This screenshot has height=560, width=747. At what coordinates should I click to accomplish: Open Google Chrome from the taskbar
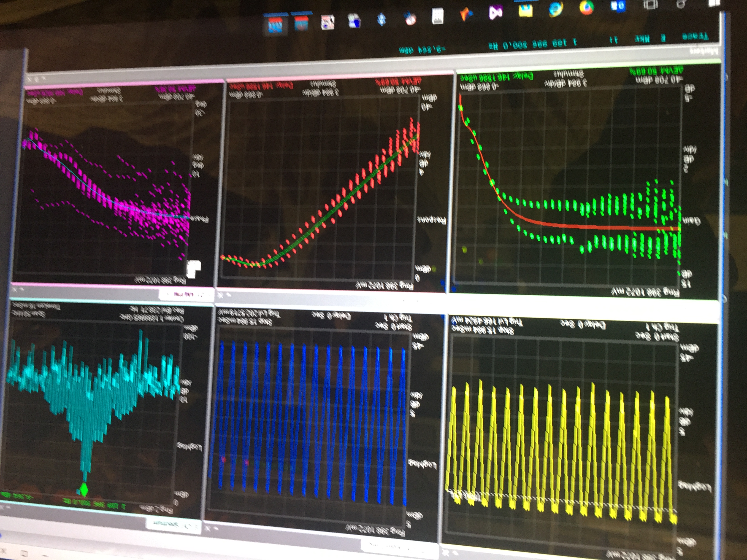(587, 7)
